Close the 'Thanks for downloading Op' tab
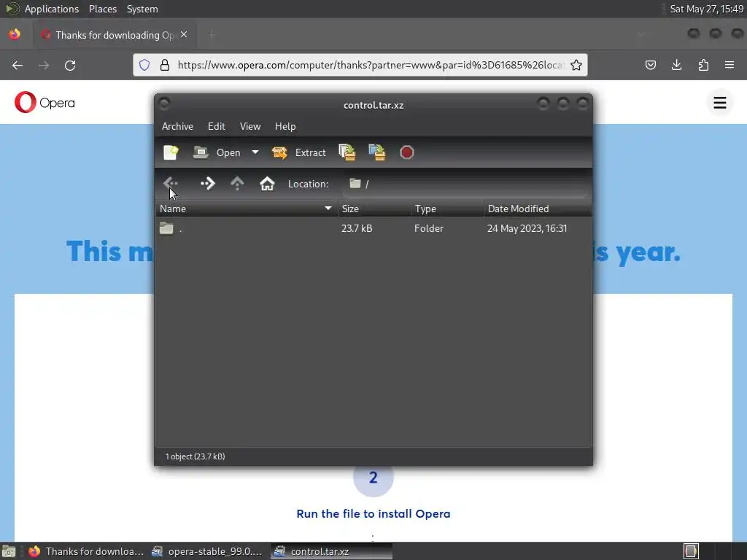 pos(184,35)
